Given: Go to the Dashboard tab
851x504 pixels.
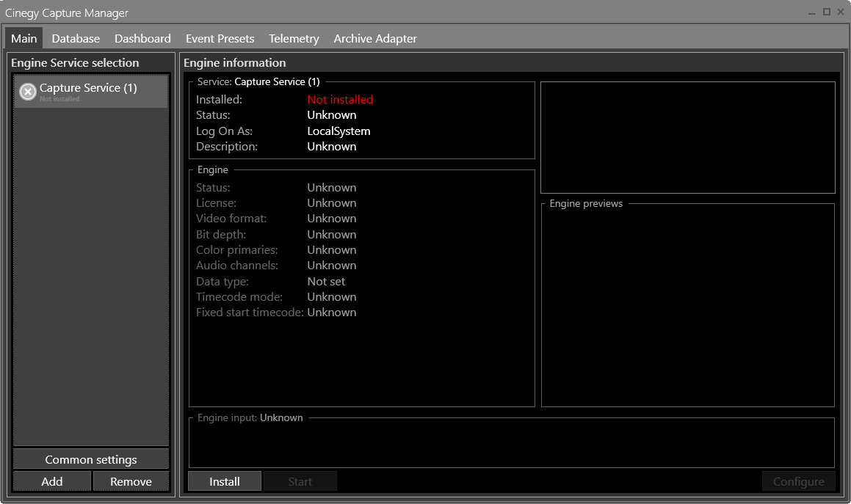Looking at the screenshot, I should point(142,39).
